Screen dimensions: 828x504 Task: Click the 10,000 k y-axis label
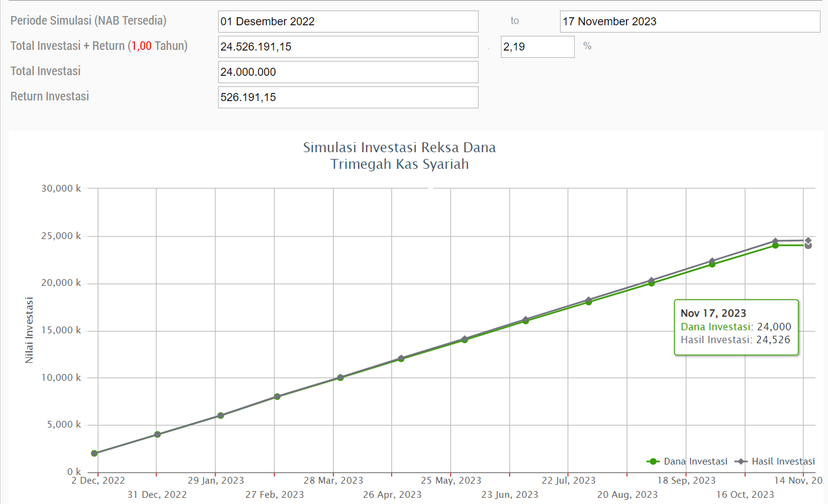click(x=61, y=378)
